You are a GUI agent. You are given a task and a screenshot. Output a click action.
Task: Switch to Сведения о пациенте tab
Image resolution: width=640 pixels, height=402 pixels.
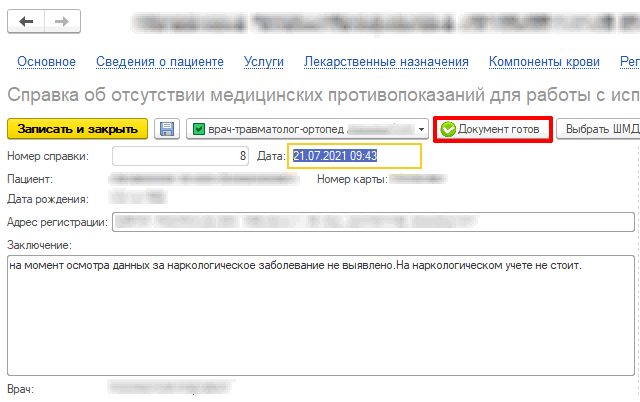(x=160, y=62)
